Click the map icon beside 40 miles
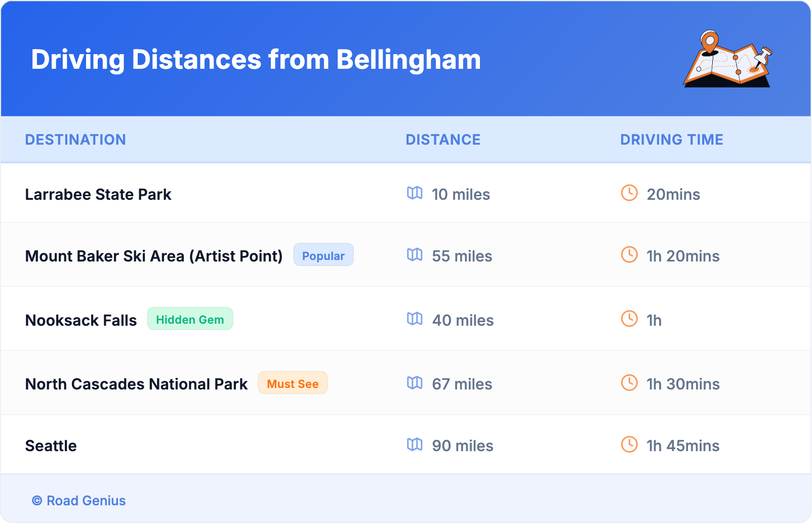 (x=415, y=319)
